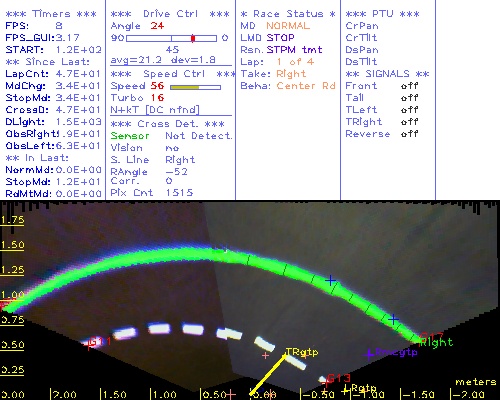Click the yellow TRgtp target point label
Screen dimensions: 500x400
(302, 352)
